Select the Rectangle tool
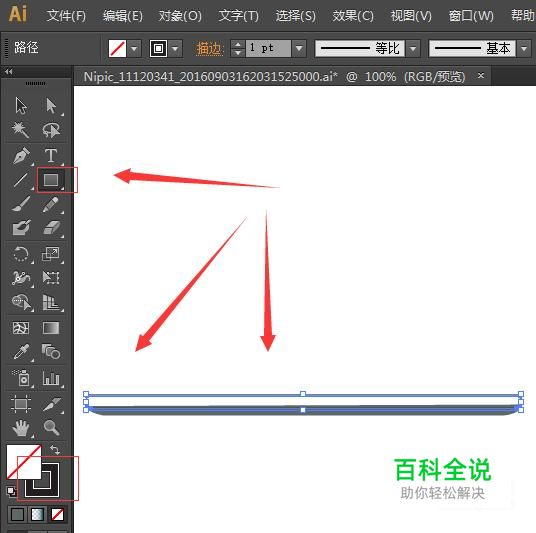Viewport: 536px width, 533px height. point(51,180)
